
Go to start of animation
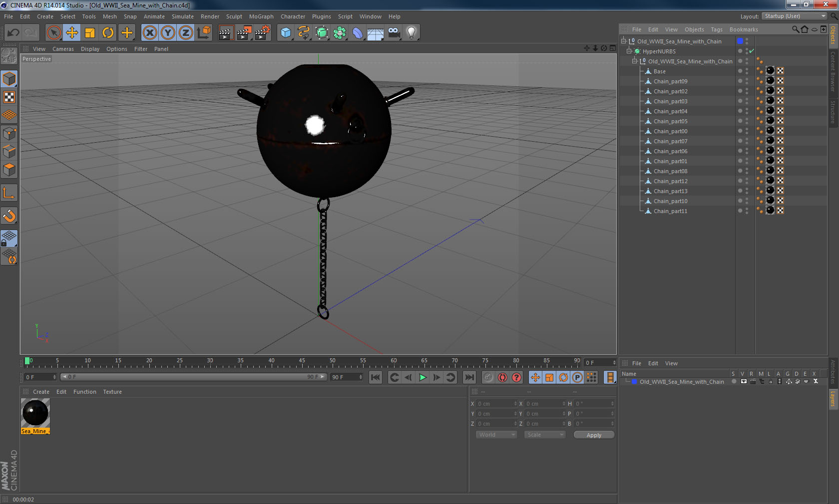[376, 377]
